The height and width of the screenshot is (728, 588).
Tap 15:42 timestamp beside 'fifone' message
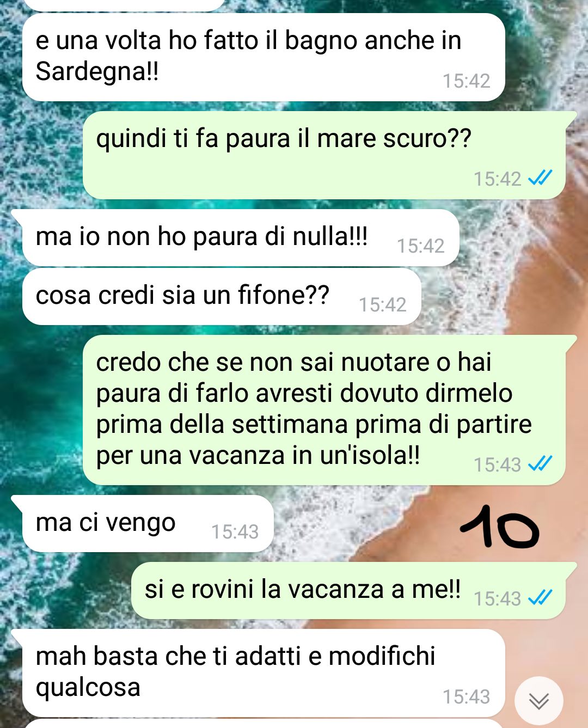(x=382, y=304)
